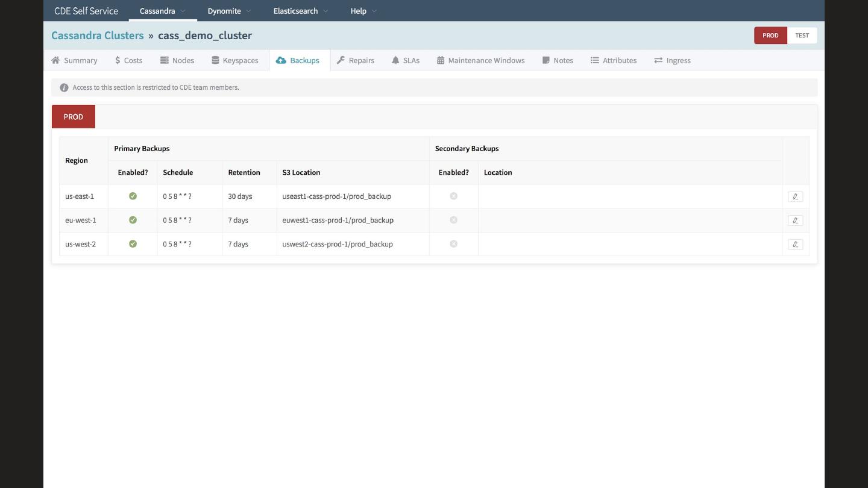This screenshot has width=868, height=488.
Task: Expand the Cassandra dropdown menu
Action: pos(163,11)
